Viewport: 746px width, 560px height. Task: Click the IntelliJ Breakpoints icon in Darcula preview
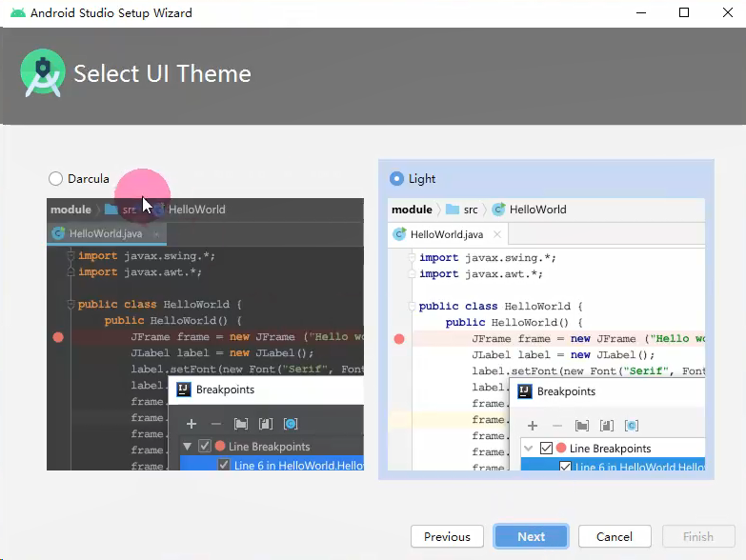[184, 390]
